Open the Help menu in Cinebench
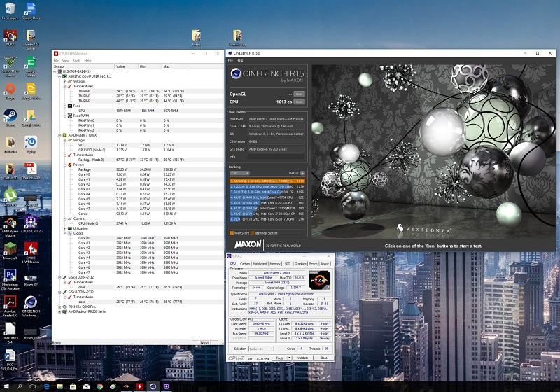Screen dimensions: 560x392 click(x=239, y=60)
